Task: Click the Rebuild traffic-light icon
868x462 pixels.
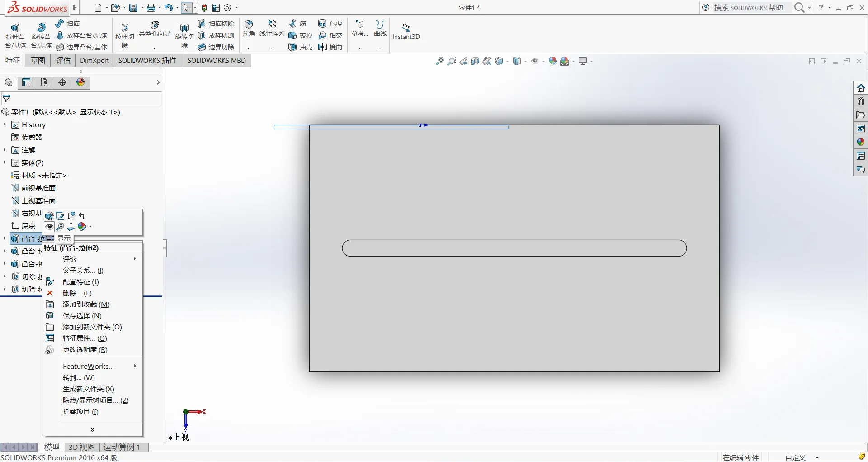Action: (204, 8)
